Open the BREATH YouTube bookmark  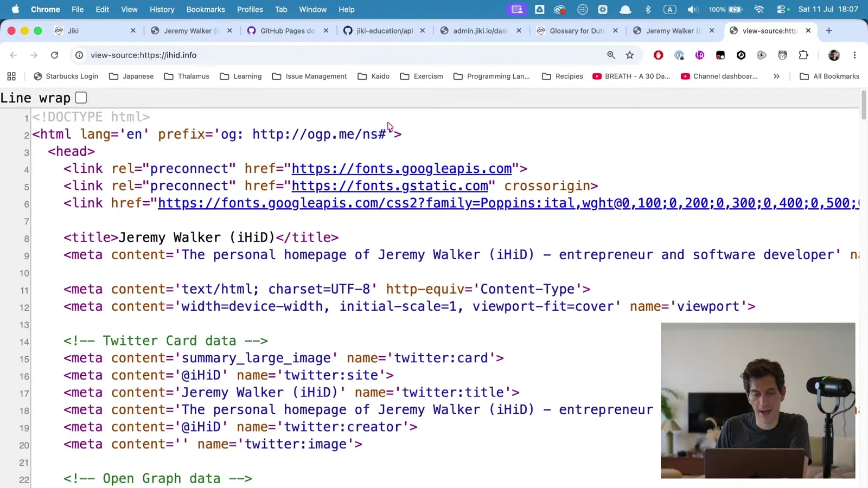[631, 76]
